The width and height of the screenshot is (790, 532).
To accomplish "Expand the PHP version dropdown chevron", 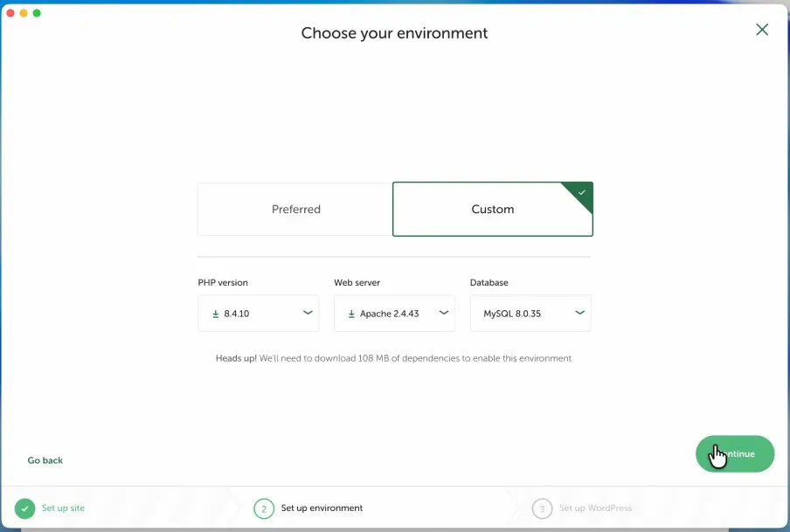I will coord(308,313).
